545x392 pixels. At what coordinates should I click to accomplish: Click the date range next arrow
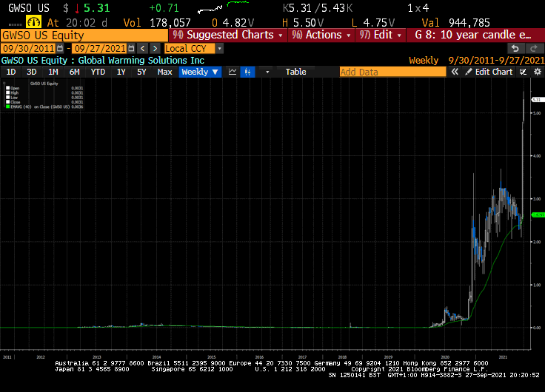tap(155, 48)
